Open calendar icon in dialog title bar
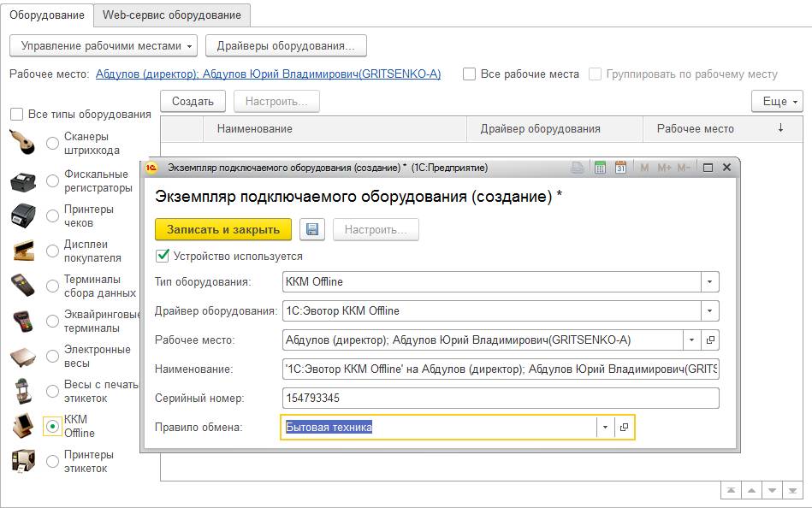Image resolution: width=812 pixels, height=508 pixels. [x=620, y=168]
